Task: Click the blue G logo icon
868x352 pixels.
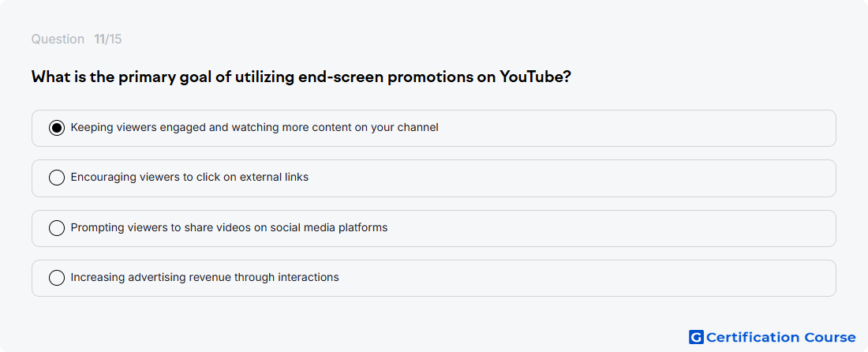Action: pos(696,337)
